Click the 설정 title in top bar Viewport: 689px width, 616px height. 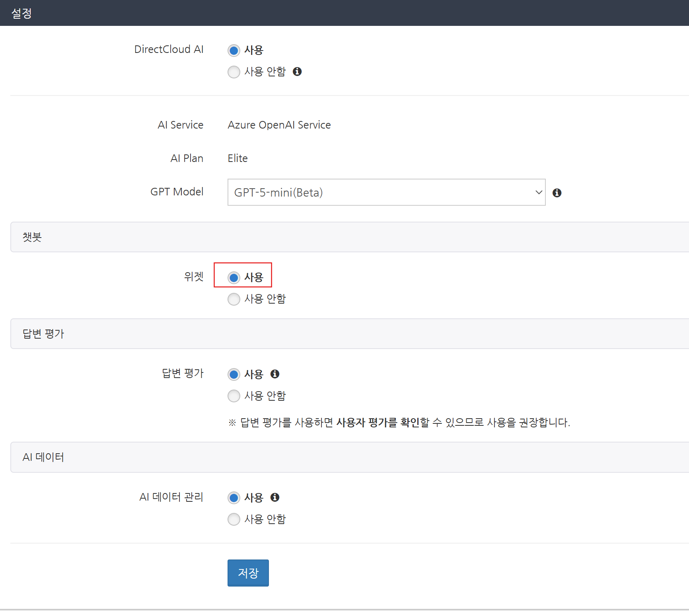click(x=21, y=13)
